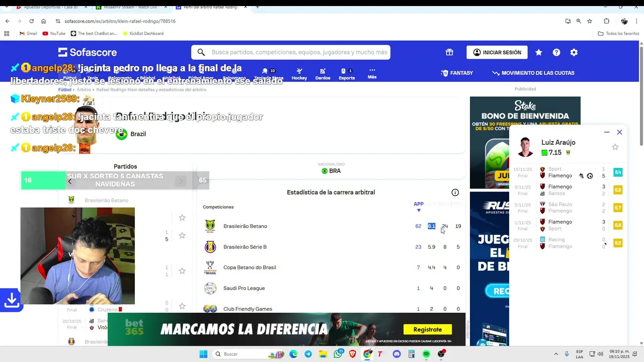Open browser home page button
Viewport: 644px width, 362px height.
43,21
